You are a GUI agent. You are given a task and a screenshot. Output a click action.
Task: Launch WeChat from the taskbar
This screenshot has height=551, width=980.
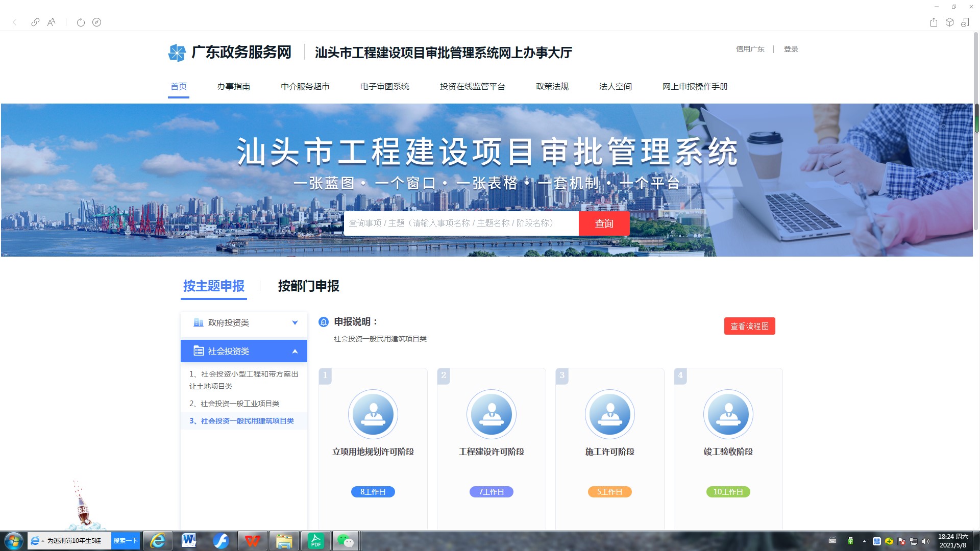(346, 541)
